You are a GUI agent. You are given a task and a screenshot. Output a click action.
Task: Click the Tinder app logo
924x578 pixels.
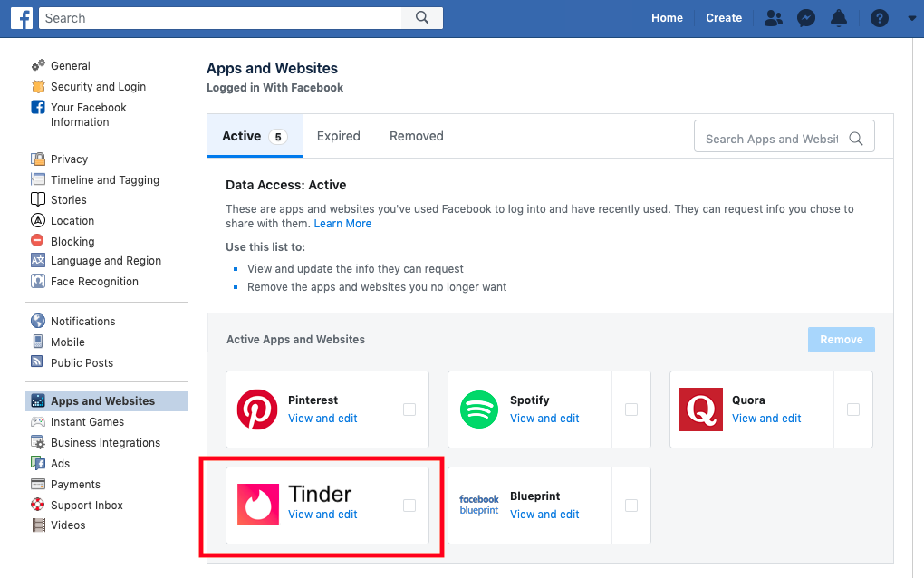[x=258, y=505]
